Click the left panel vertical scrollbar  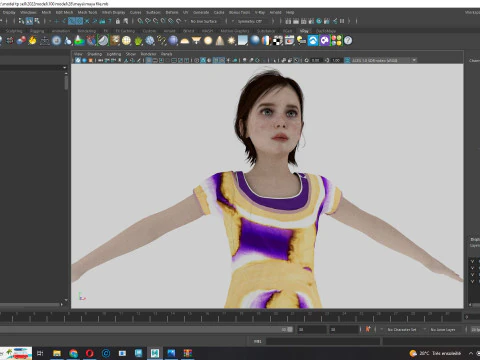[66, 82]
